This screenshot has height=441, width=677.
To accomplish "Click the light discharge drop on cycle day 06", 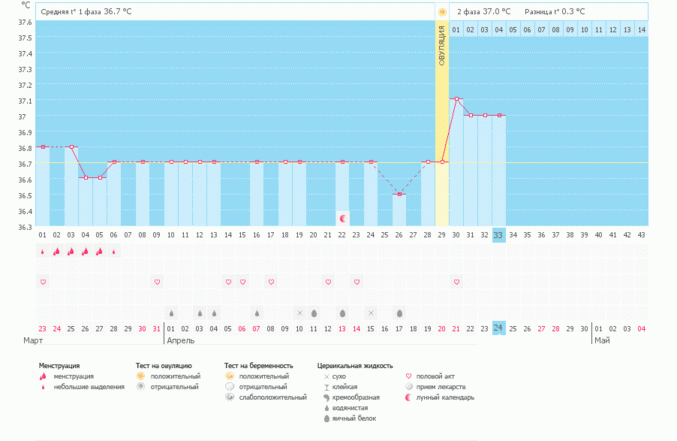I will pos(114,252).
